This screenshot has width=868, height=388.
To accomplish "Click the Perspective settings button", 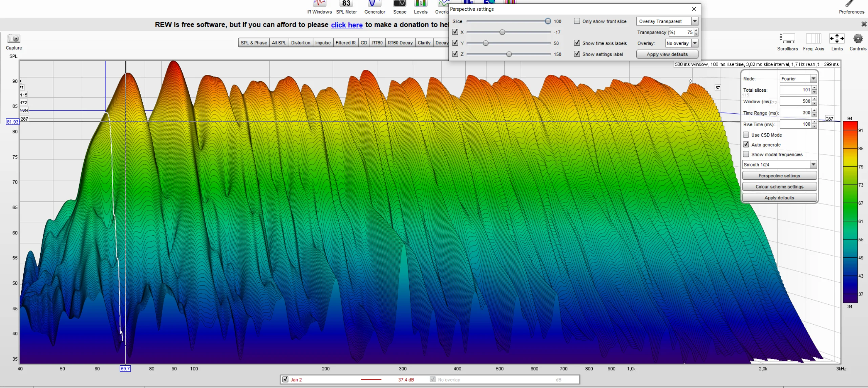I will pos(779,176).
